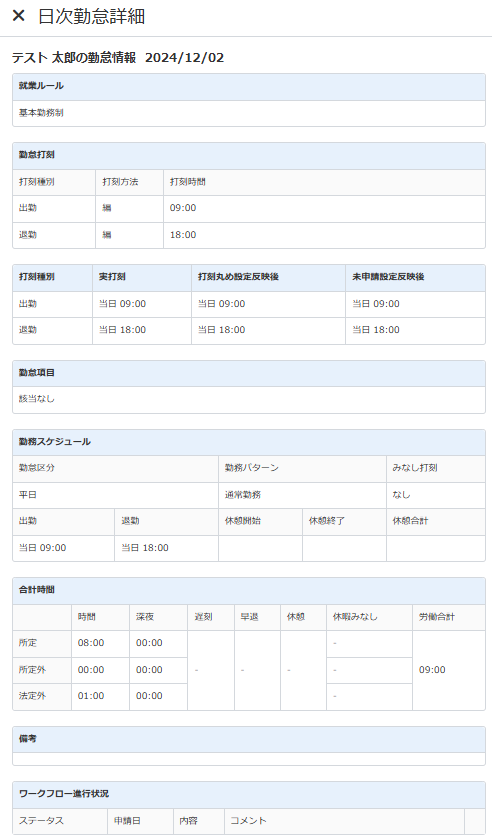
Task: Select the 打刻方法 column header
Action: [121, 182]
